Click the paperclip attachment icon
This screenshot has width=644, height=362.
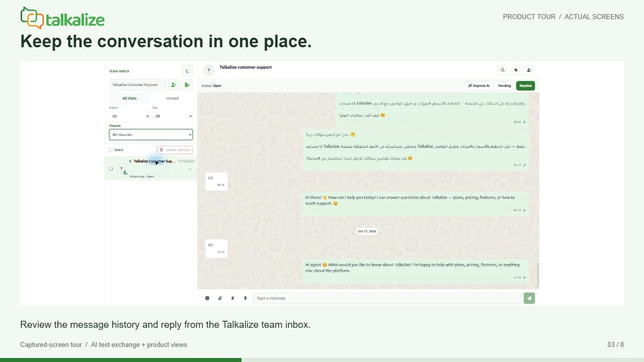tap(220, 298)
